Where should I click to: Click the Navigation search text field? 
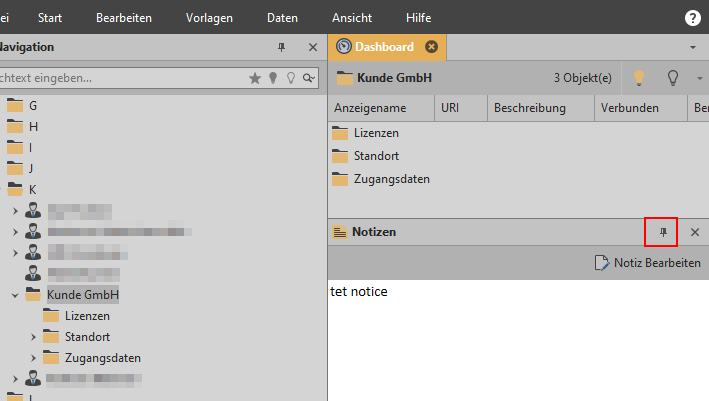click(x=120, y=77)
